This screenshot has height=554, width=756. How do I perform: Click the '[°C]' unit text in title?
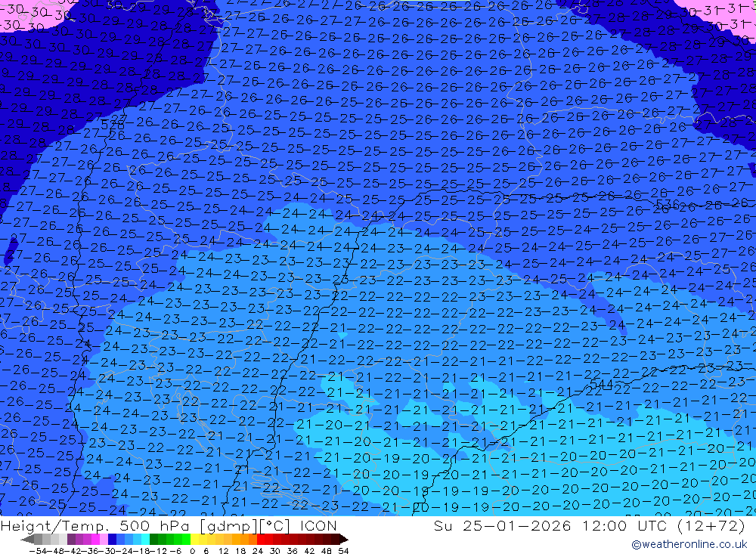274,526
